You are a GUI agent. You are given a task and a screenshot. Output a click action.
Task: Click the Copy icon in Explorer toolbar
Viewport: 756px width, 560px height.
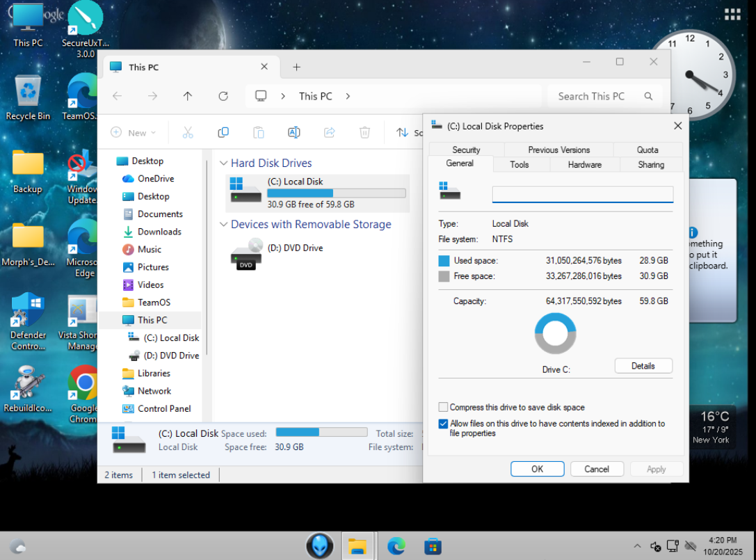click(223, 132)
